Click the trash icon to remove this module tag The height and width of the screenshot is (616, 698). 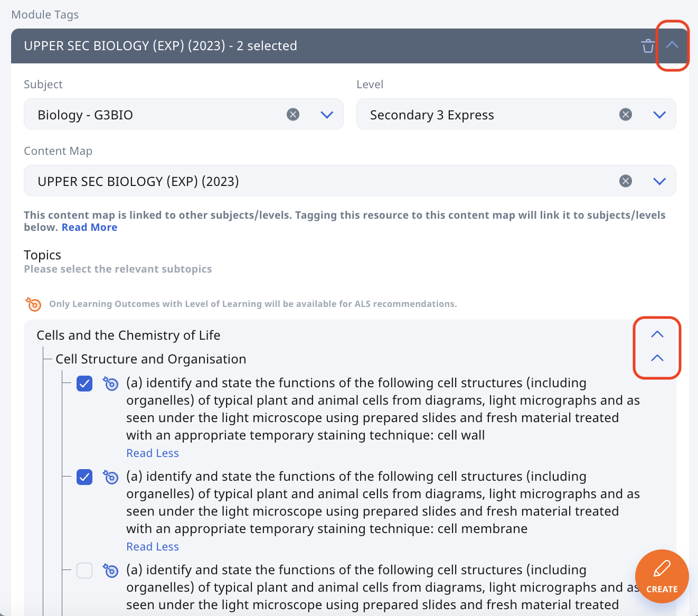click(648, 46)
